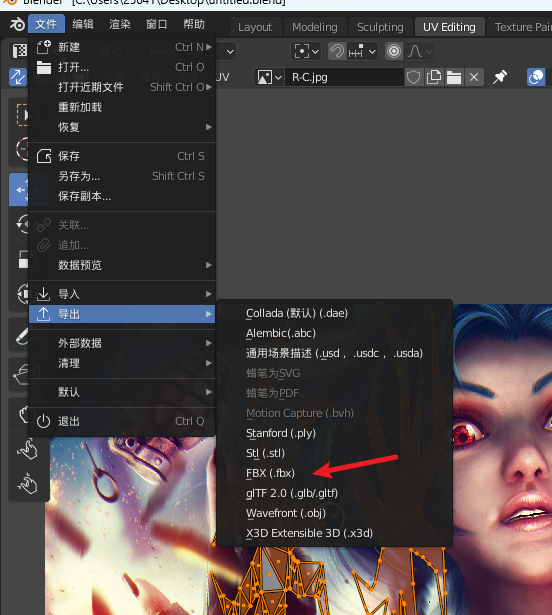Select the highlighted 导出 (Export) entry
Image resolution: width=552 pixels, height=615 pixels.
(x=122, y=314)
